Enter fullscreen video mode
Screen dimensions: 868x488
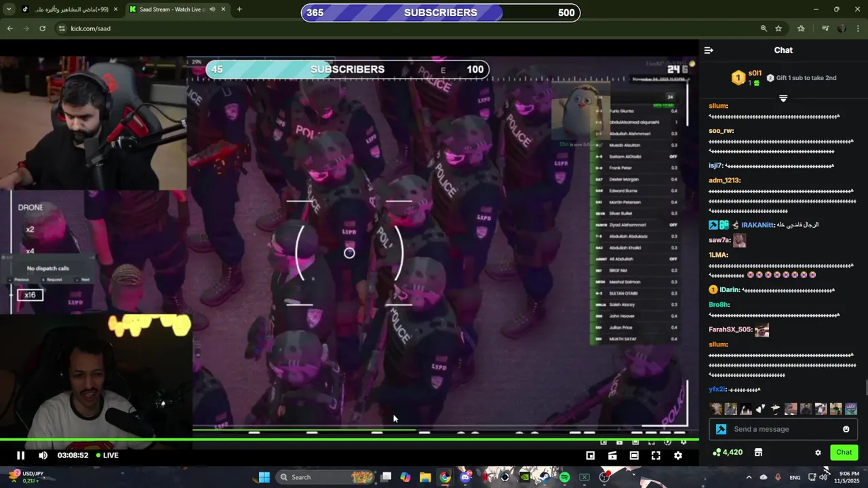(x=656, y=455)
